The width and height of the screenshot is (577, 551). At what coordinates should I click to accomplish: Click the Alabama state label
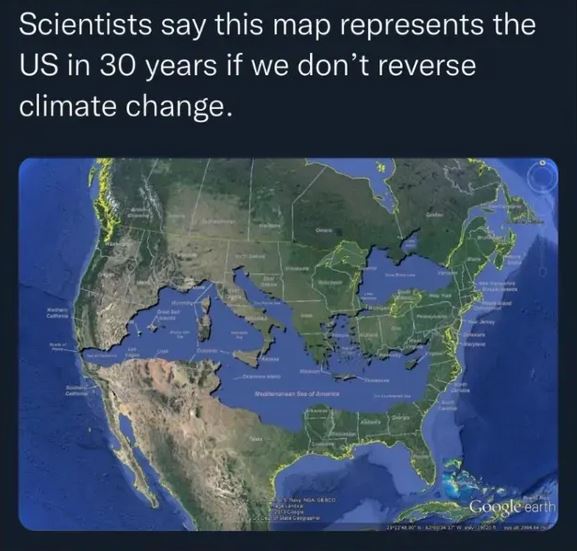click(369, 422)
